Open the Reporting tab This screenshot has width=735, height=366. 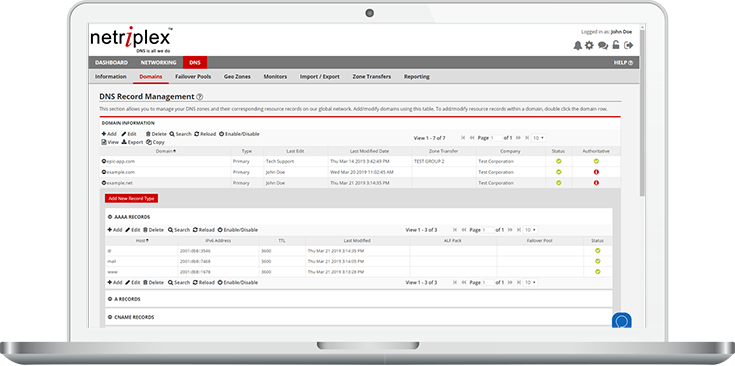417,76
